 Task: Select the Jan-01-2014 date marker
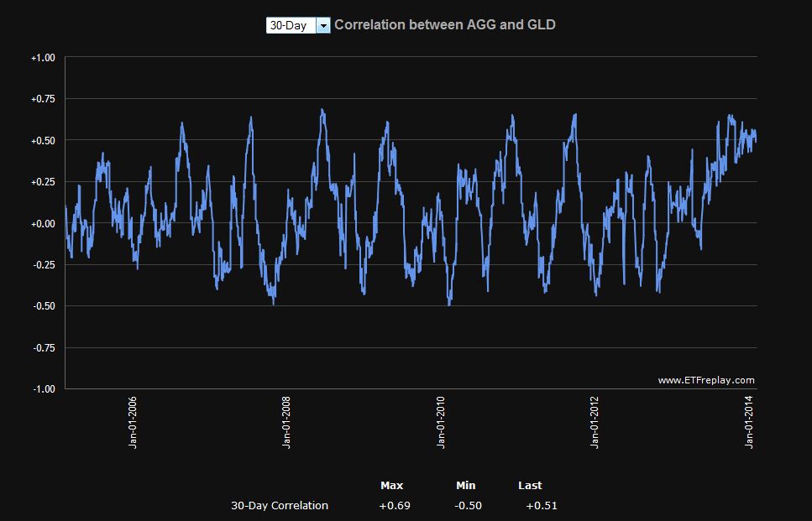pos(749,422)
